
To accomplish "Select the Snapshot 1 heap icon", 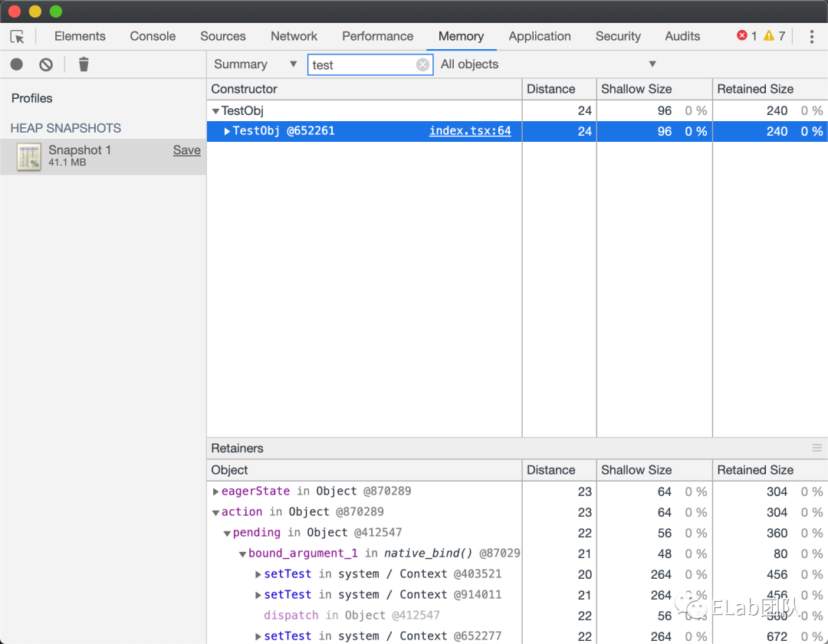I will tap(28, 156).
